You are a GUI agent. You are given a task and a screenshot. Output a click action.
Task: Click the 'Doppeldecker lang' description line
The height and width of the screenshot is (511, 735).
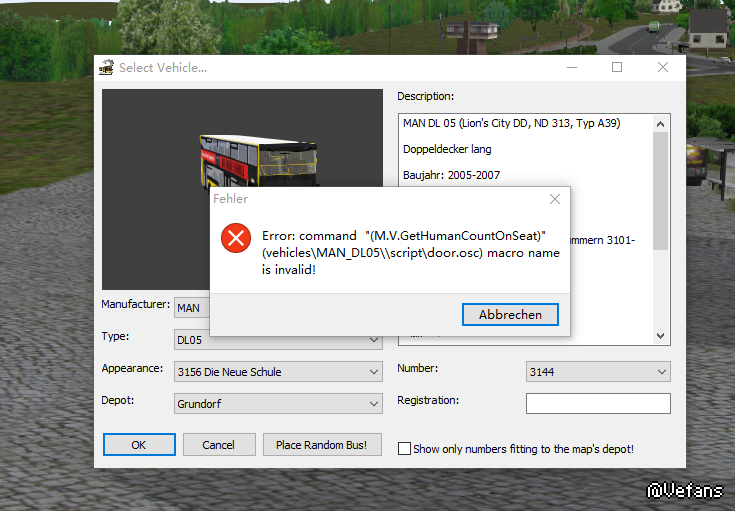447,149
